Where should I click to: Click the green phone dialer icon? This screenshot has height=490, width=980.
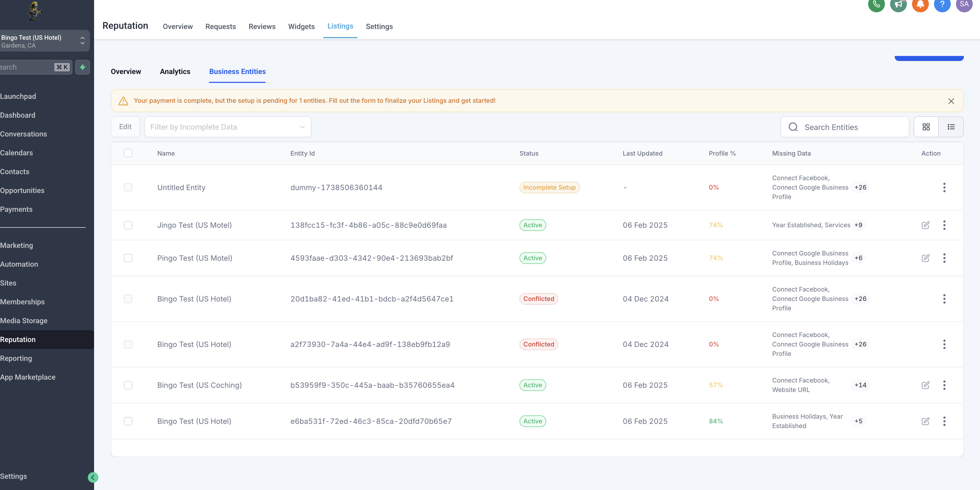pyautogui.click(x=876, y=4)
